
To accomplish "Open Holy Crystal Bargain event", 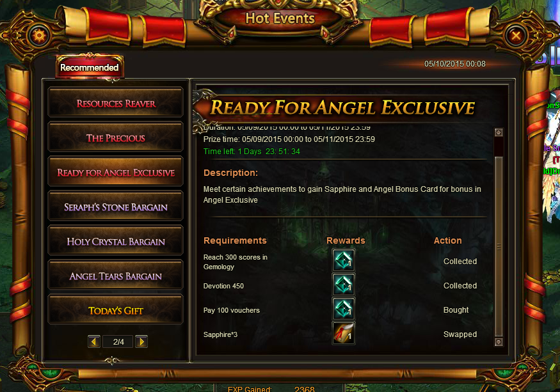I will pyautogui.click(x=116, y=241).
